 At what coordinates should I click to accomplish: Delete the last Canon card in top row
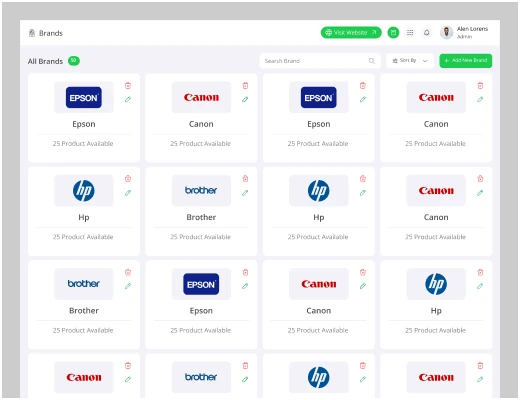point(480,86)
